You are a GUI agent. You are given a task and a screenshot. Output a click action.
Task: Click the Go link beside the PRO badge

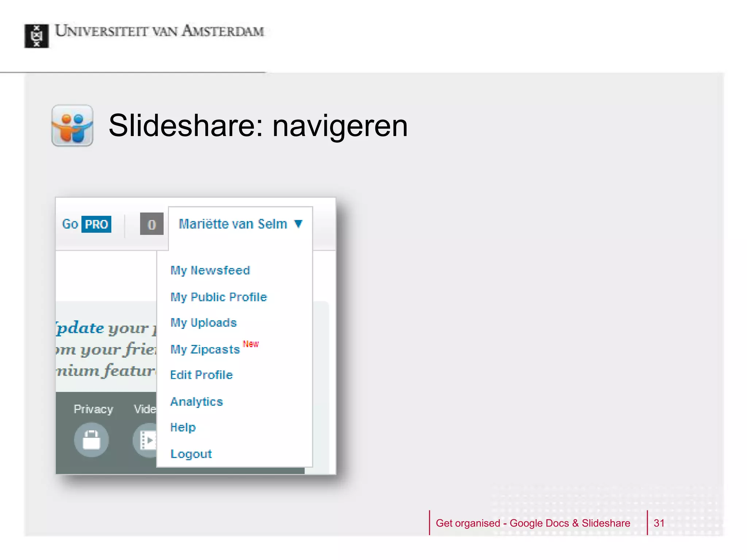(70, 224)
